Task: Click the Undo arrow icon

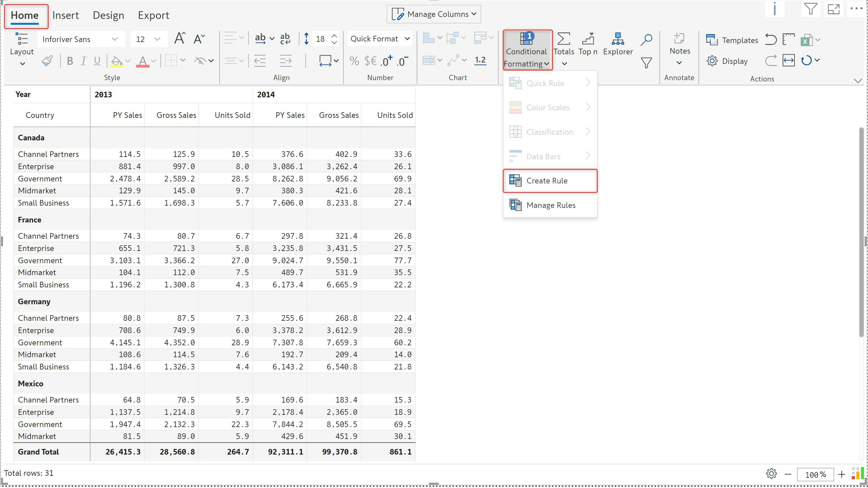Action: pyautogui.click(x=770, y=40)
